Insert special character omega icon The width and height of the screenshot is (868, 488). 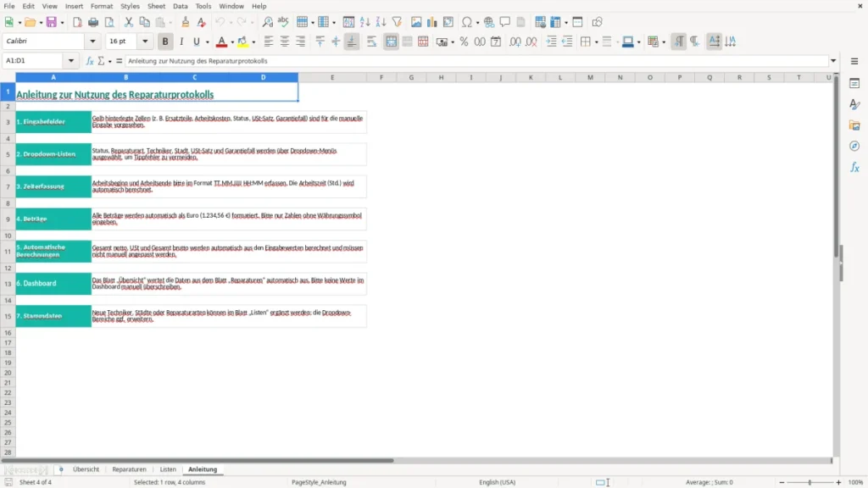click(467, 22)
